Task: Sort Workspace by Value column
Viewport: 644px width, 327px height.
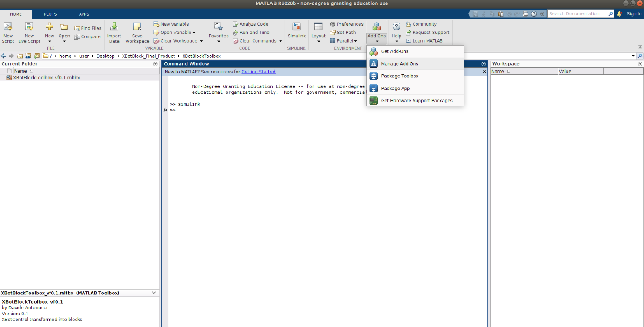Action: [x=581, y=71]
